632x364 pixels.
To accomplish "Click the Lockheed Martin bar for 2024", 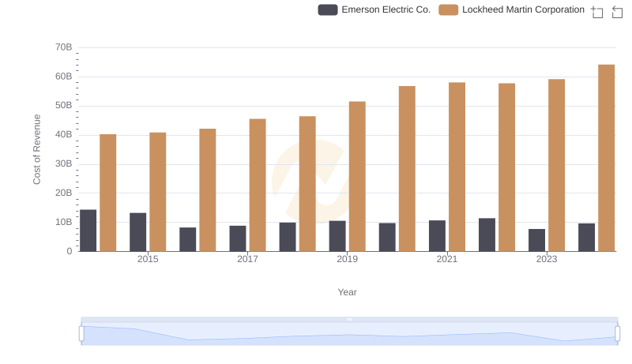I will (606, 158).
